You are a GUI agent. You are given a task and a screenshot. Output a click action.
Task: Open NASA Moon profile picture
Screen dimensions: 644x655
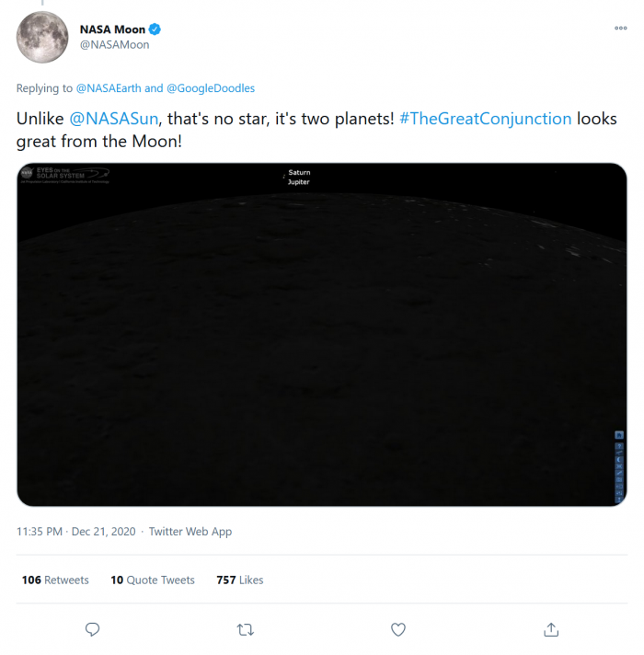coord(42,38)
